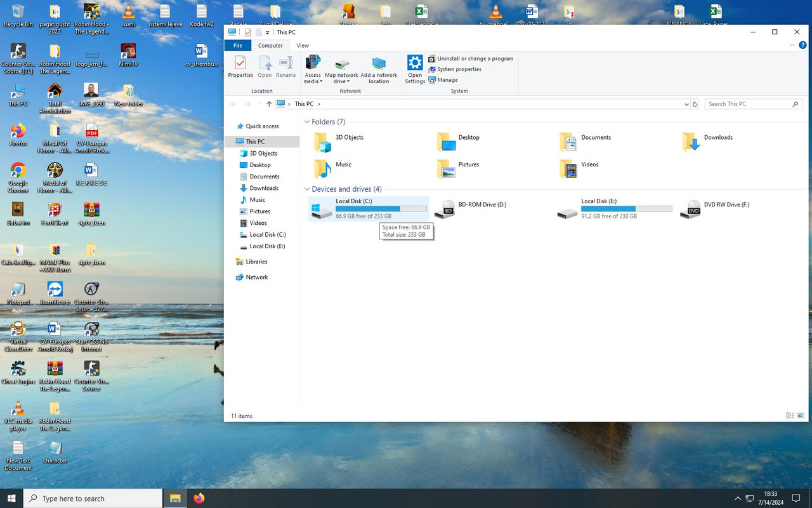Click the Search This PC box

753,104
